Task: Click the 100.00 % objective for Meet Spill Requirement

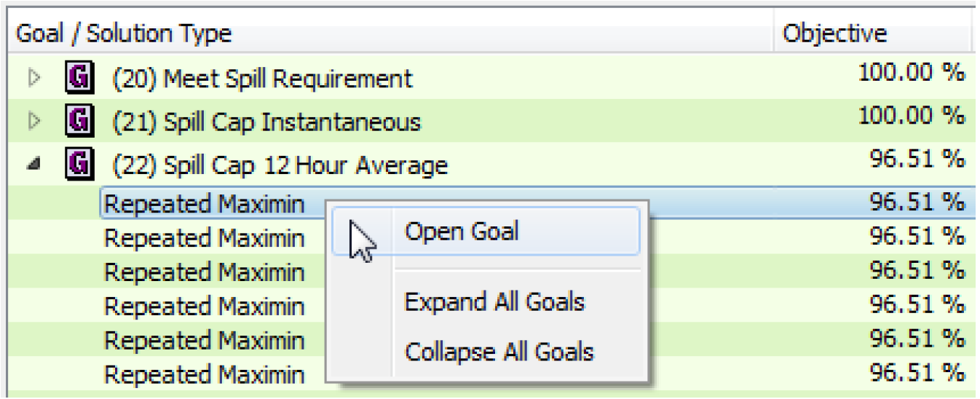Action: point(911,73)
